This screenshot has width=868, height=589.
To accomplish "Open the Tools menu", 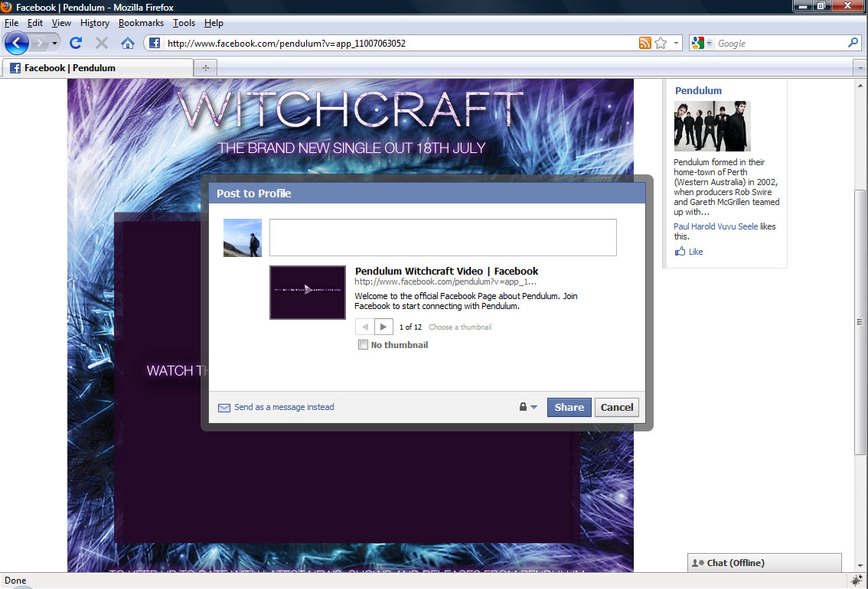I will [184, 23].
